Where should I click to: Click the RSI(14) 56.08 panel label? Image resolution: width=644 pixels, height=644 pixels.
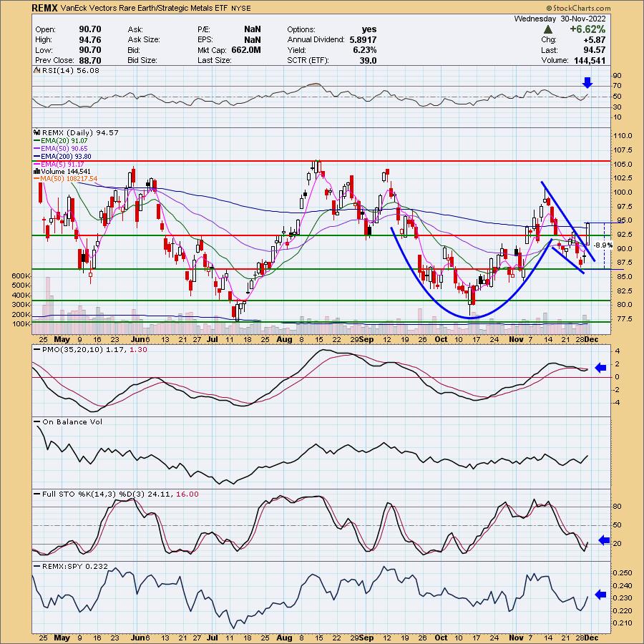tap(71, 71)
